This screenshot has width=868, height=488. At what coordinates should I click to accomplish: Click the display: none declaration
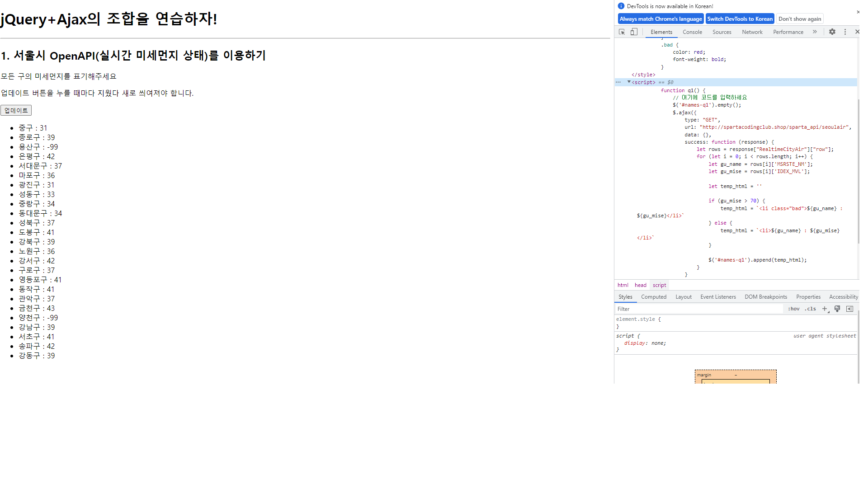coord(645,343)
